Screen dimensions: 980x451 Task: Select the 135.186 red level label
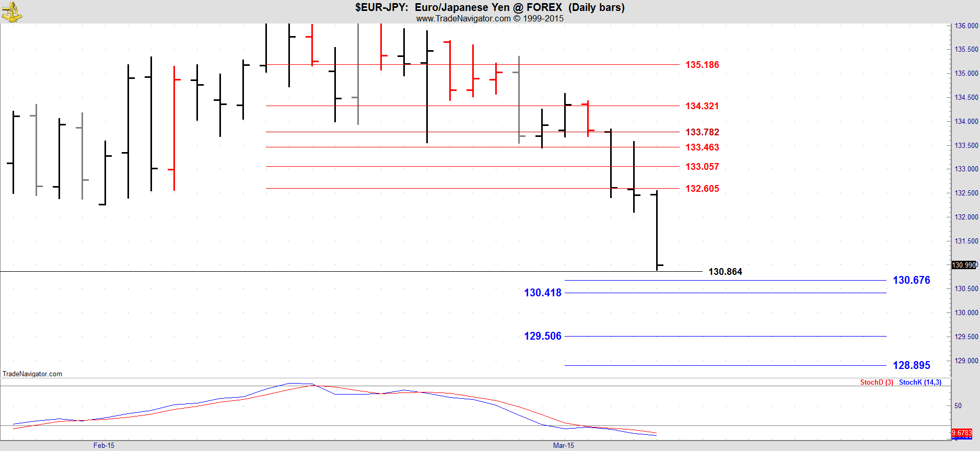(x=702, y=65)
